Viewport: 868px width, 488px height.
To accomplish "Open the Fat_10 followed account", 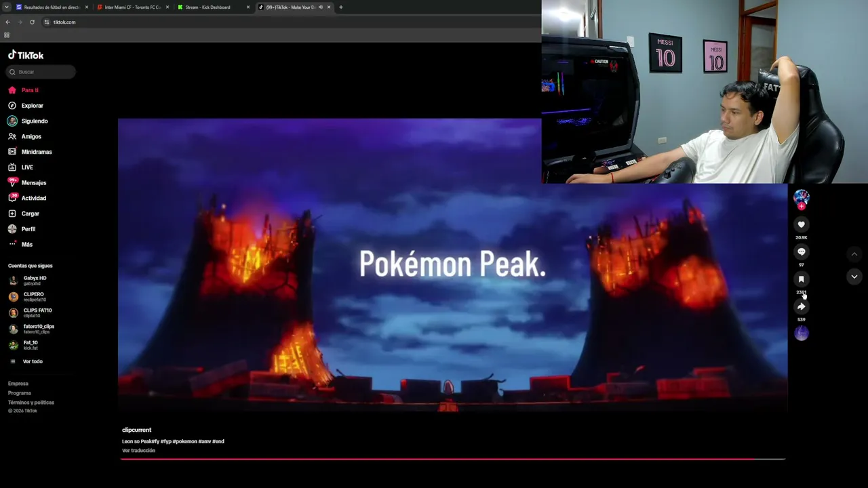I will tap(31, 345).
